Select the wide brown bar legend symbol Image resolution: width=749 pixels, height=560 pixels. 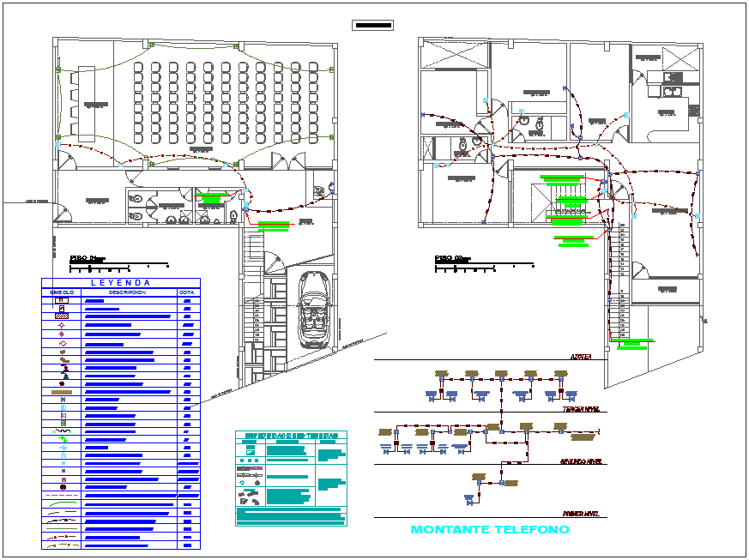click(x=63, y=391)
